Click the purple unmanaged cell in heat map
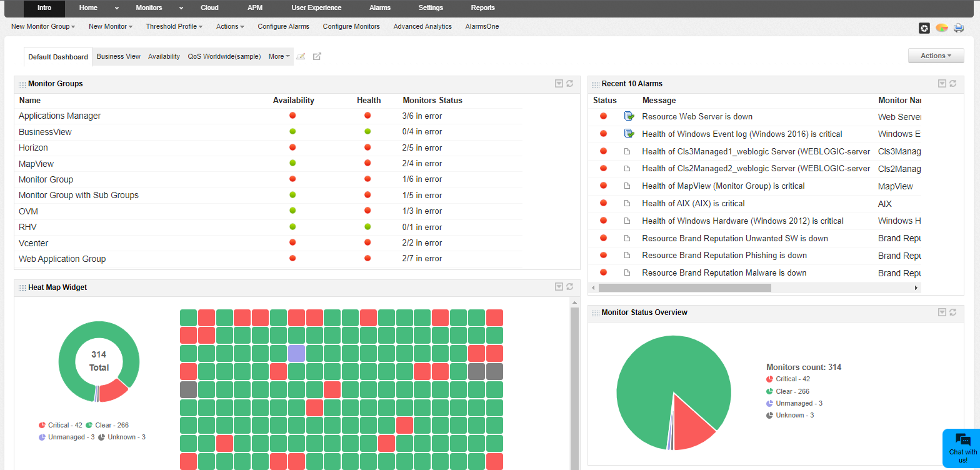Viewport: 980px width, 470px height. tap(296, 353)
